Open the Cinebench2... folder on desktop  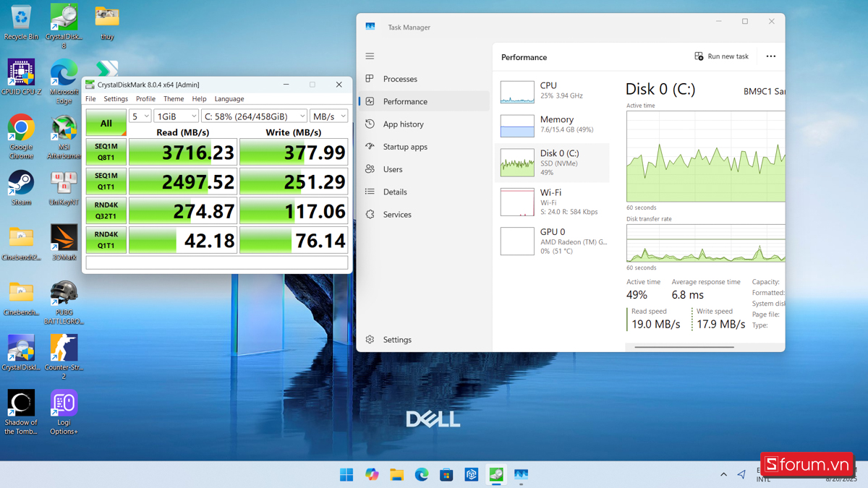coord(21,243)
